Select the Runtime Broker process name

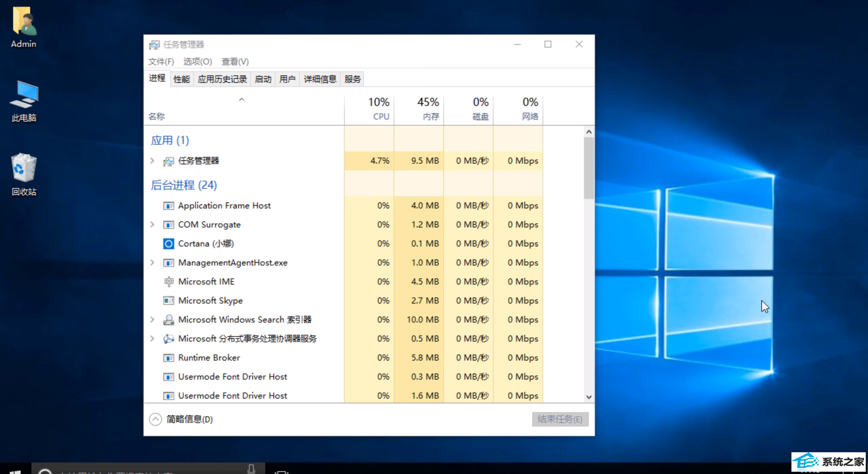[209, 358]
